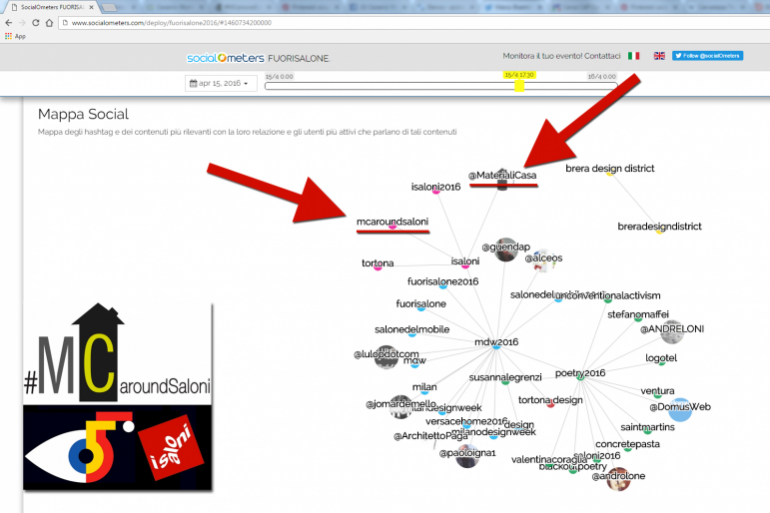Switch language with the Italian flag
Viewport: 770px width, 513px height.
(x=633, y=56)
